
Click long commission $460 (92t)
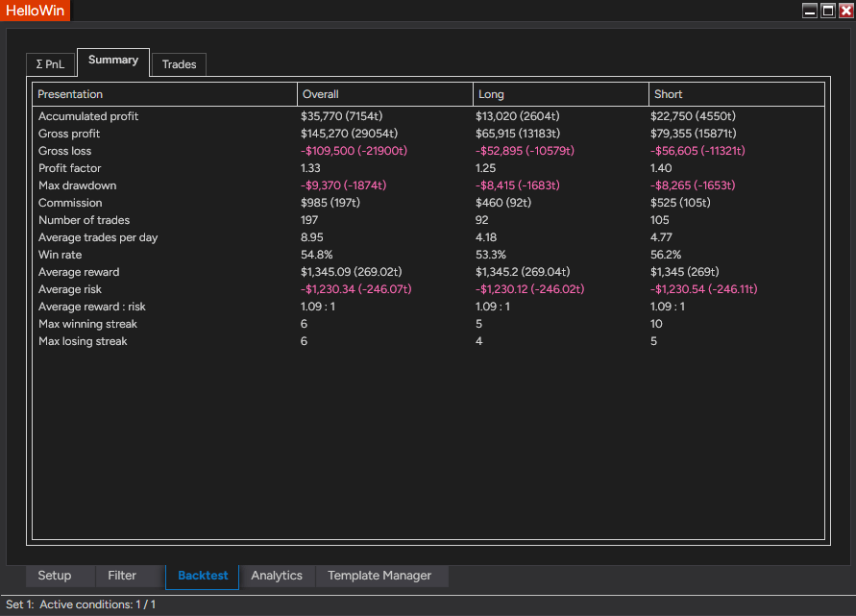pyautogui.click(x=503, y=203)
